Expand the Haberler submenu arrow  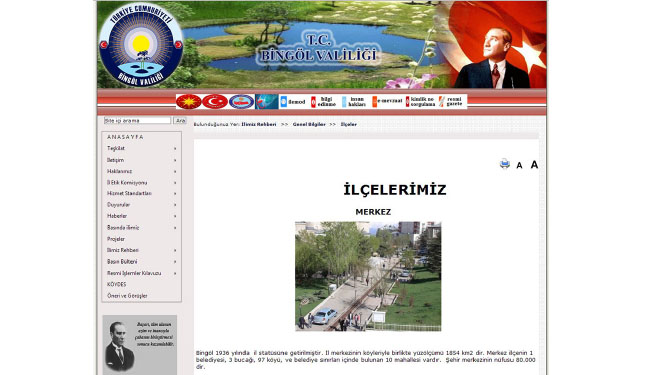(175, 216)
